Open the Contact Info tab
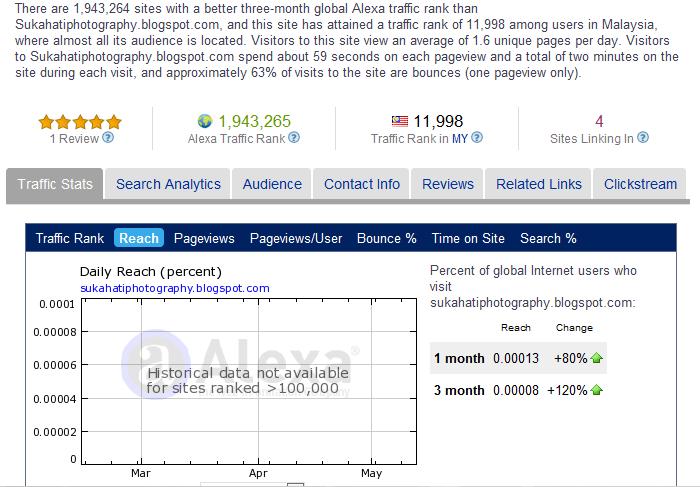Viewport: 700px width, 487px height. [x=362, y=184]
